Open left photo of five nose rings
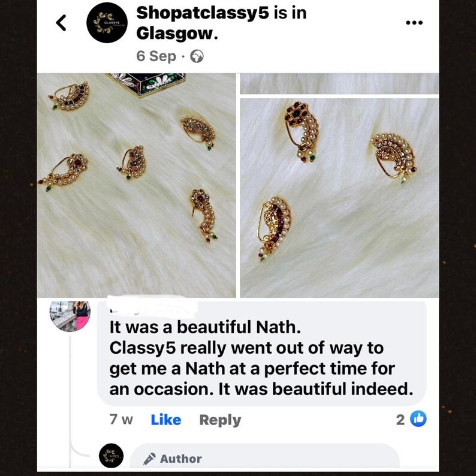 (136, 185)
